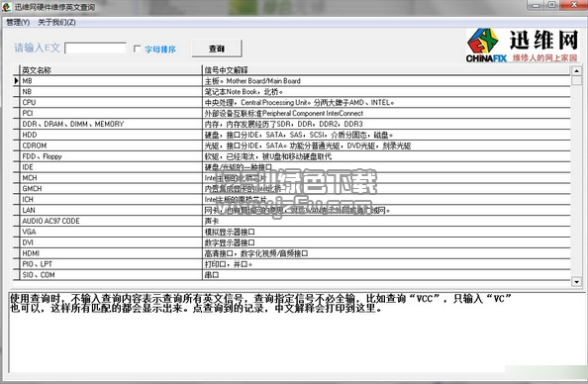The height and width of the screenshot is (384, 588).
Task: Click the vertical scrollbar thumb
Action: click(576, 80)
